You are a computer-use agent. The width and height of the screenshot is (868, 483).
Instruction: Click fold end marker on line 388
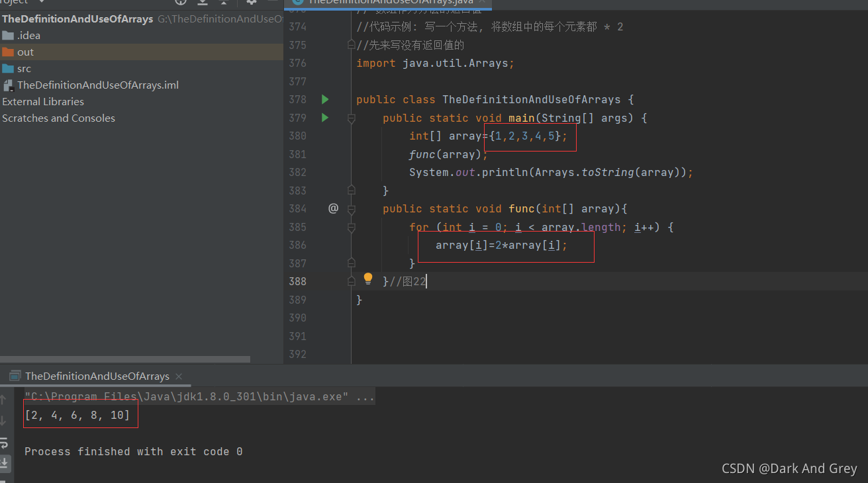tap(352, 281)
